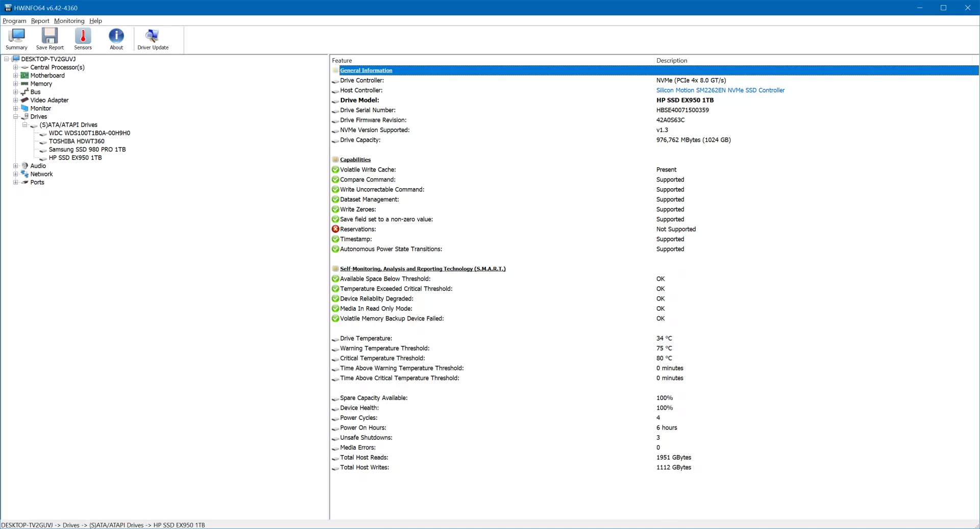This screenshot has height=529, width=980.
Task: Expand the Central Processor(s) node
Action: (x=15, y=67)
